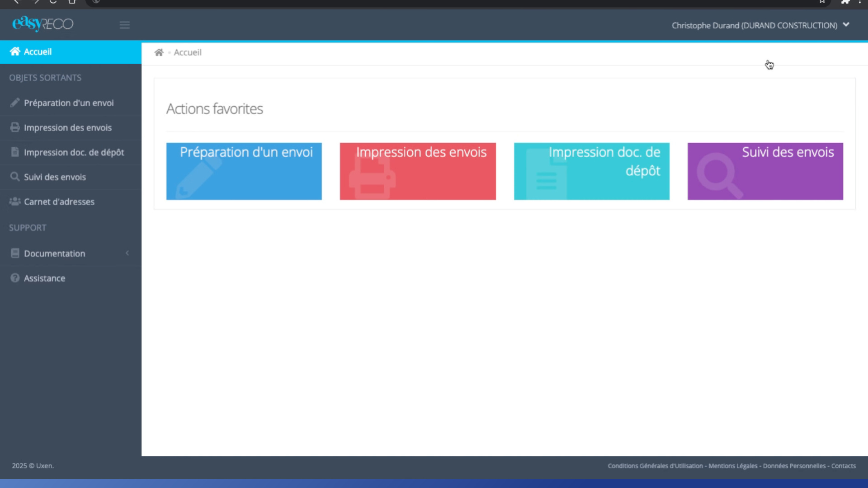Open Impression des envois sidebar item
Viewport: 868px width, 488px height.
pos(71,128)
